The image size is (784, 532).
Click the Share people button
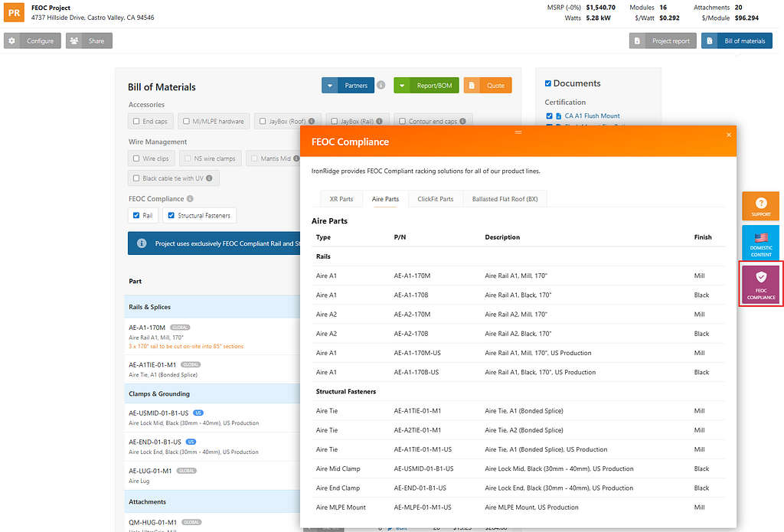click(89, 41)
